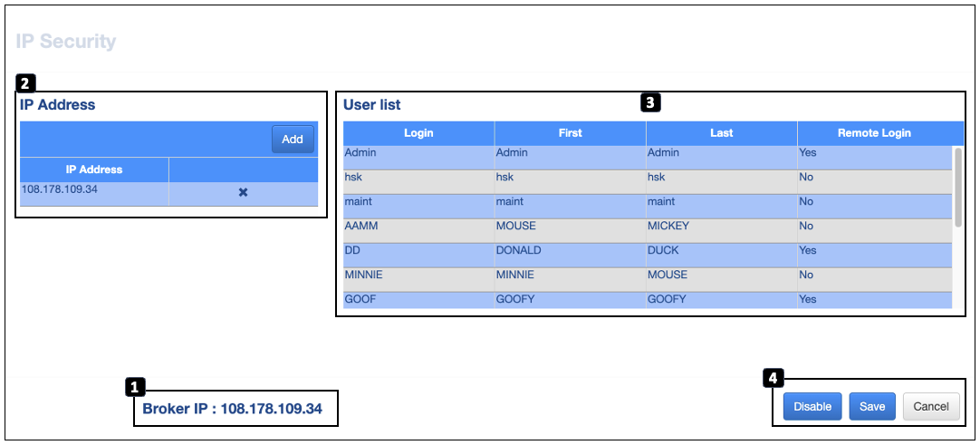Click the Login column header

[x=418, y=133]
